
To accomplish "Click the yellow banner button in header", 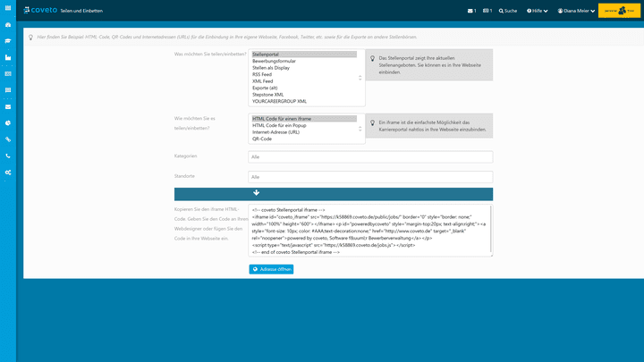I will click(619, 11).
